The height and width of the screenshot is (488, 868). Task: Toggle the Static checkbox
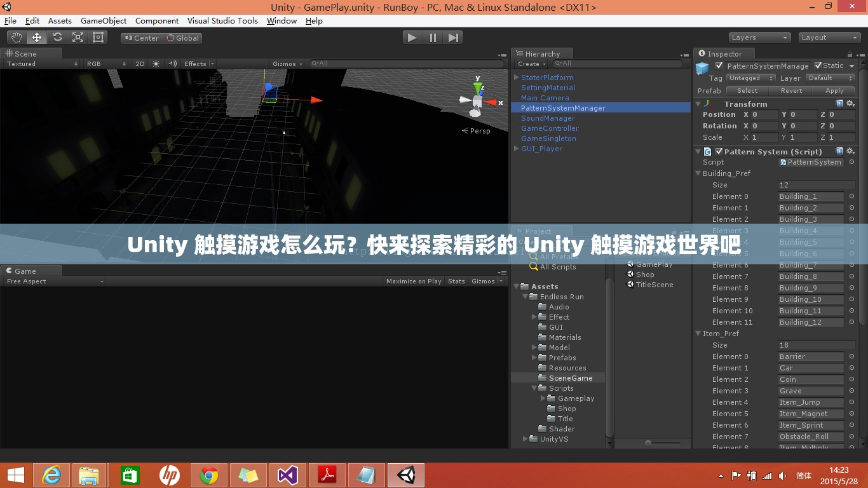818,65
